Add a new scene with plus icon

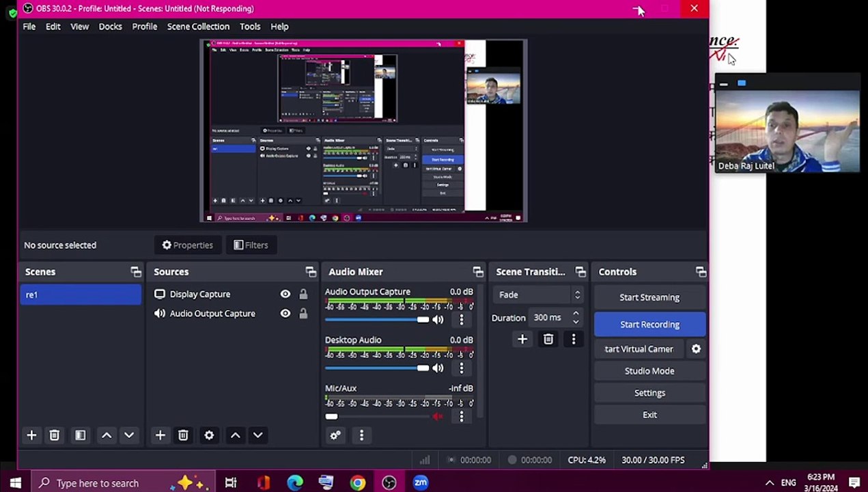pyautogui.click(x=31, y=435)
